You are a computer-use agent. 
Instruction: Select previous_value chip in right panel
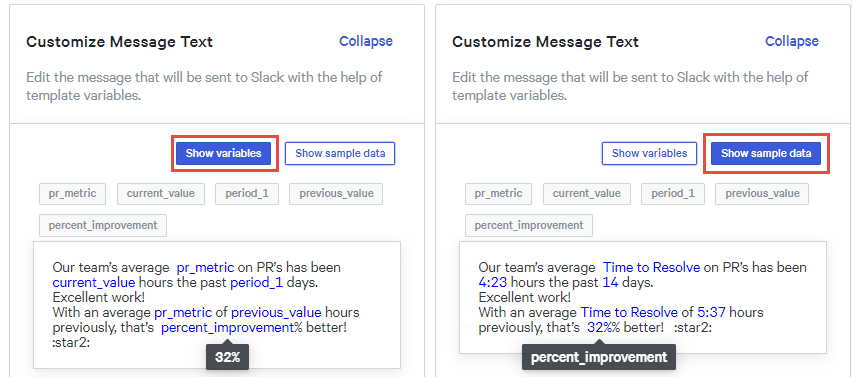(x=762, y=194)
